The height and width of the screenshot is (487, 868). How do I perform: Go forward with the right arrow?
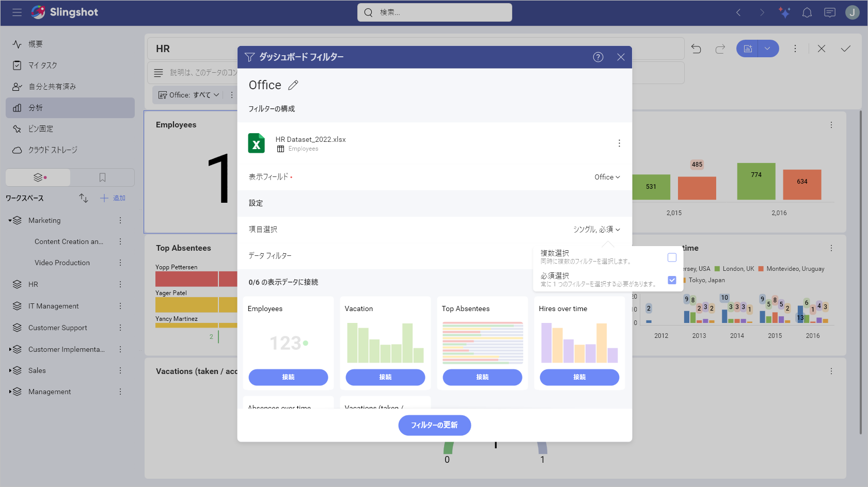(x=762, y=12)
